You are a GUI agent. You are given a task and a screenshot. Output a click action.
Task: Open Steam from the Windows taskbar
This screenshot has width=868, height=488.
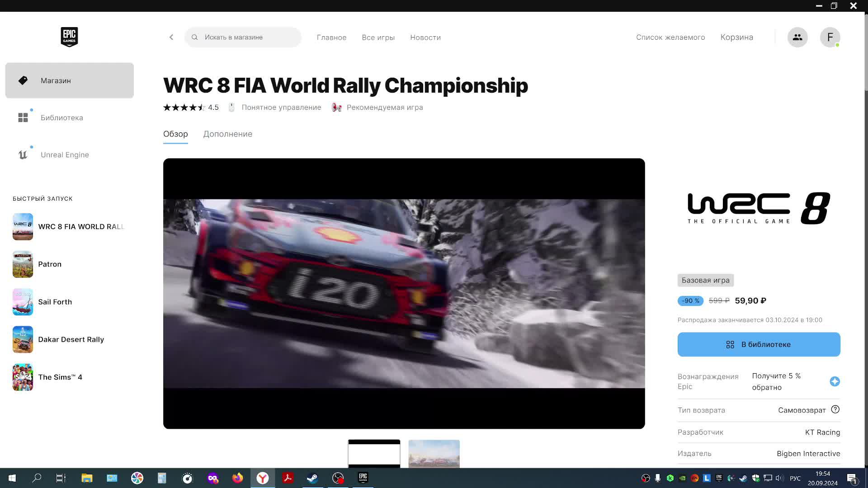point(312,478)
